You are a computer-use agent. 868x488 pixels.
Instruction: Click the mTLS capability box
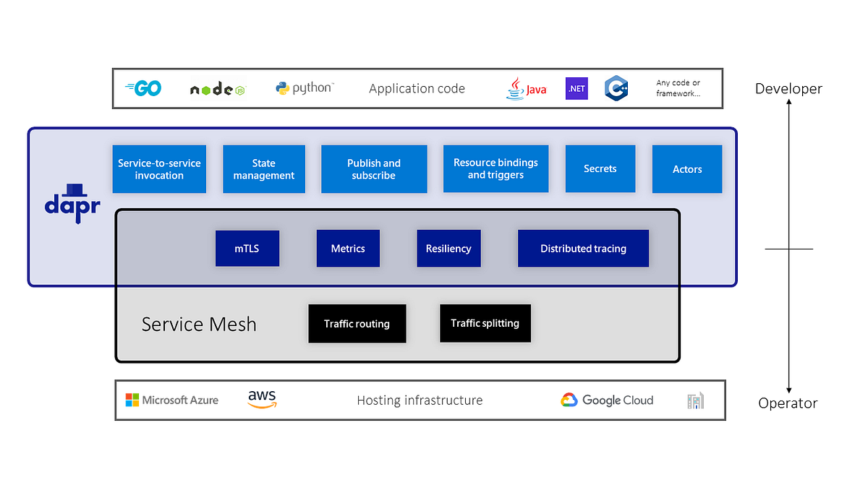pyautogui.click(x=247, y=248)
